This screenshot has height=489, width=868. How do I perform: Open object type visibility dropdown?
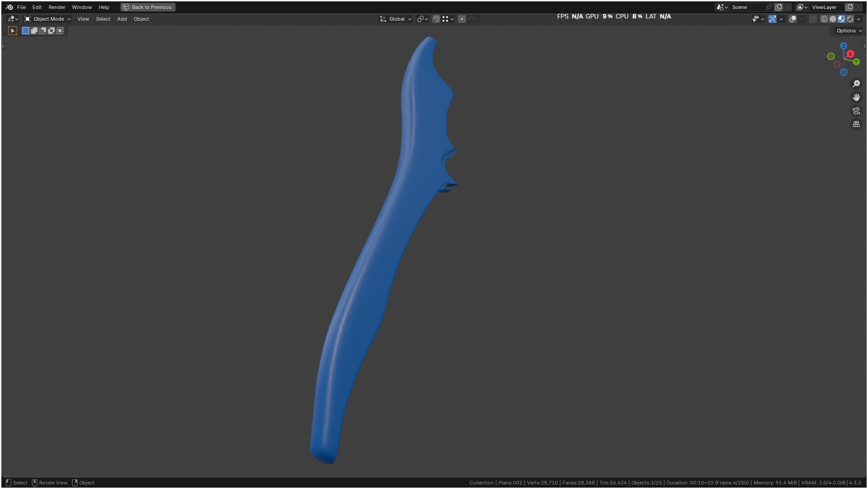(x=758, y=19)
